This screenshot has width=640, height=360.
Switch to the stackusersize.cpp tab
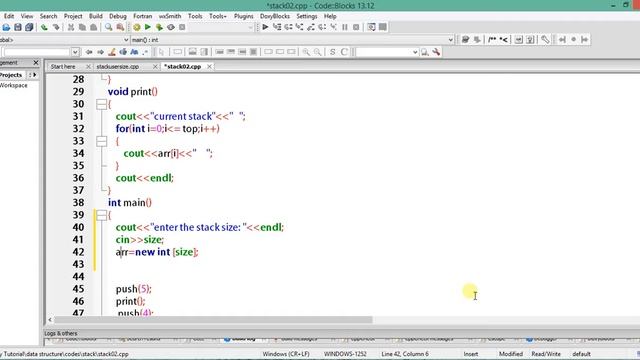(118, 67)
